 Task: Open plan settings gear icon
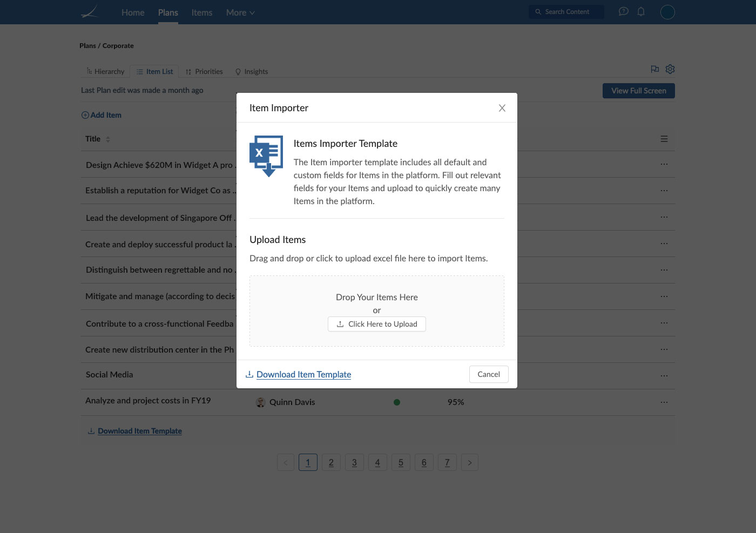[x=670, y=69]
